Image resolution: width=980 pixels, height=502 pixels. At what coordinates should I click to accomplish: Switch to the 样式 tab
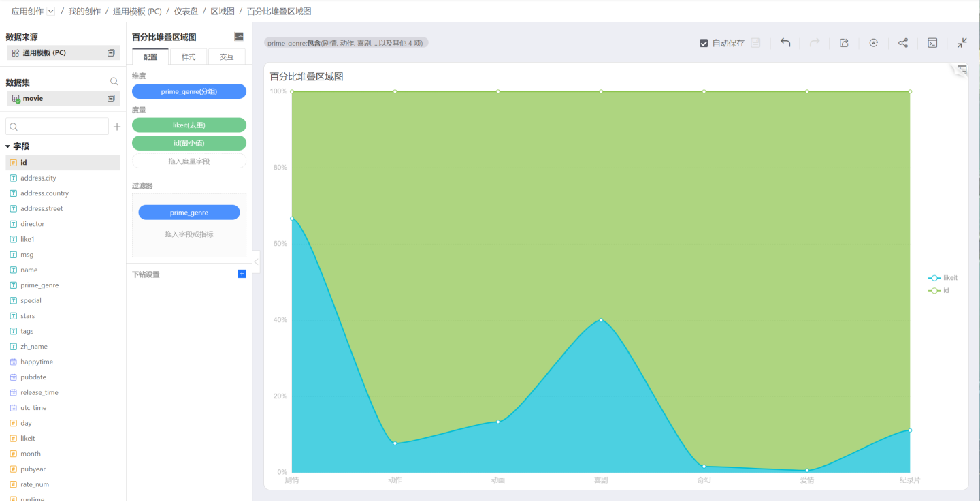189,57
